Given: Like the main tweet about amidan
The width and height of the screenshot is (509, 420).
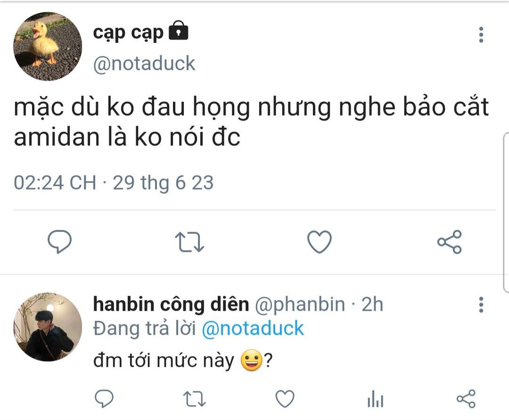Looking at the screenshot, I should point(319,242).
